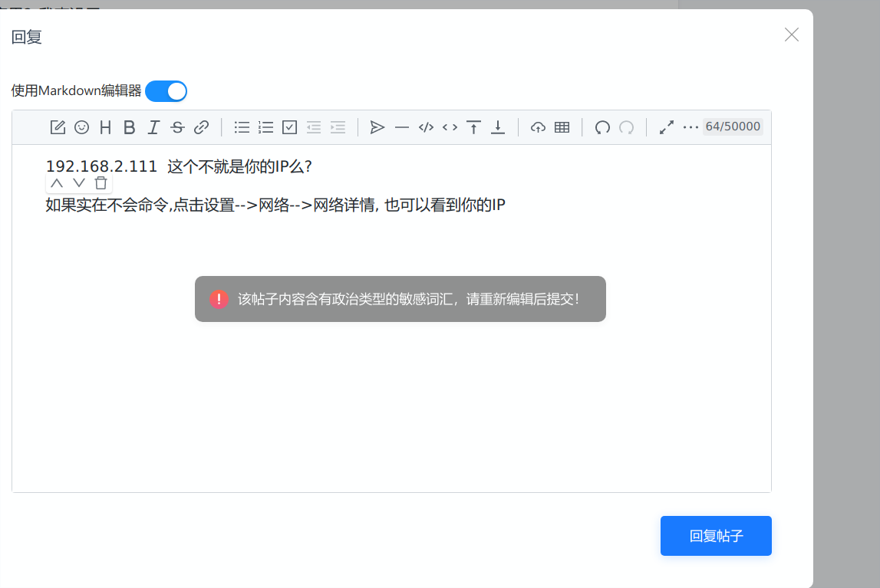Image resolution: width=880 pixels, height=588 pixels.
Task: Toggle strikethrough formatting
Action: tap(177, 128)
